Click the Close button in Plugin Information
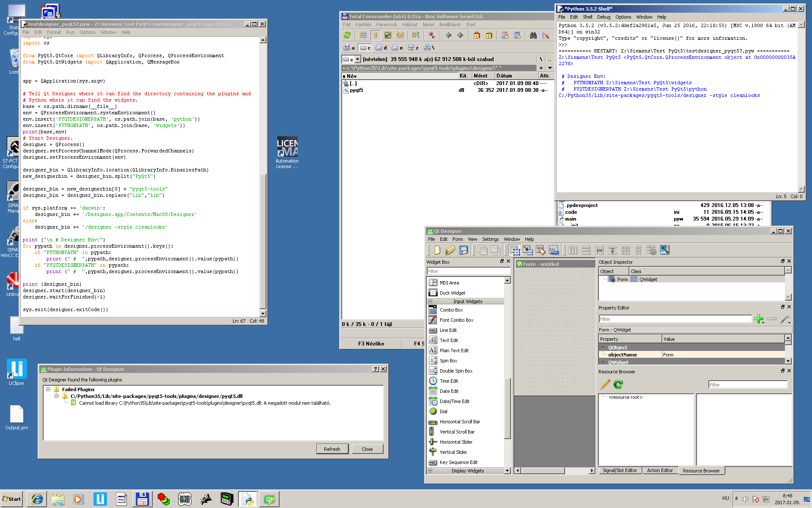This screenshot has height=508, width=812. (368, 448)
